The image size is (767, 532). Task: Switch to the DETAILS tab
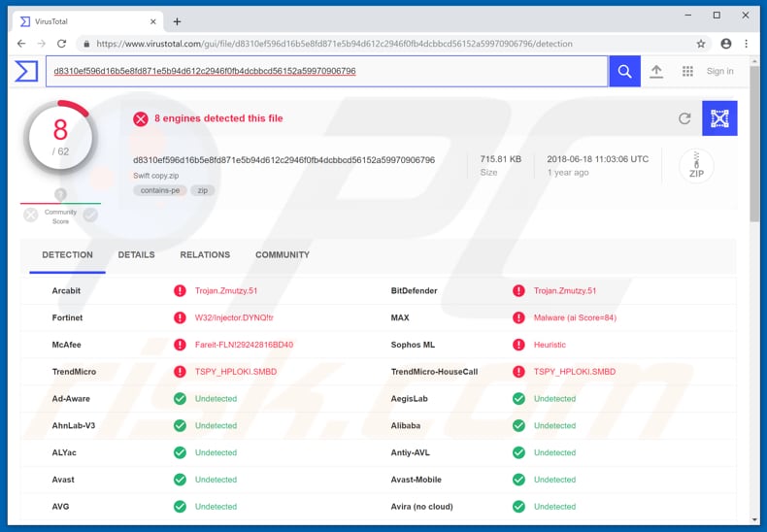tap(136, 254)
